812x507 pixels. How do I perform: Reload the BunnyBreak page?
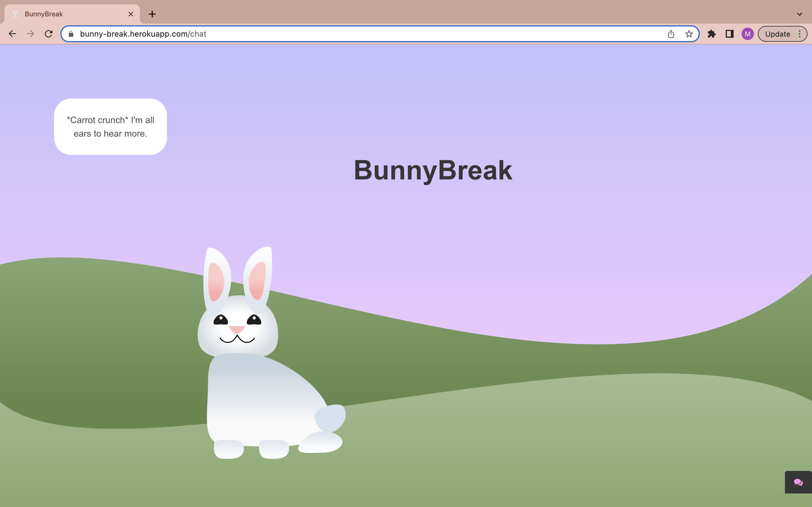[x=49, y=34]
